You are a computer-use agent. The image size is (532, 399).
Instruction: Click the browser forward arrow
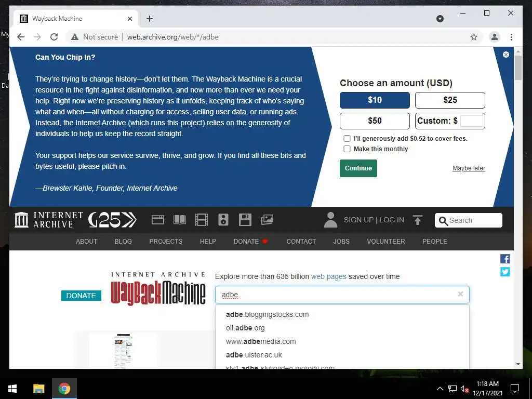tap(37, 37)
